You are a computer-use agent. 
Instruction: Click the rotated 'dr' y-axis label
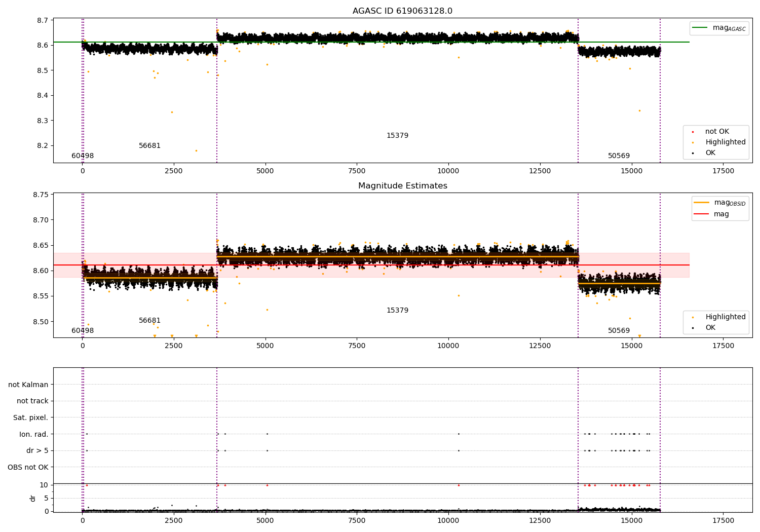tap(33, 498)
